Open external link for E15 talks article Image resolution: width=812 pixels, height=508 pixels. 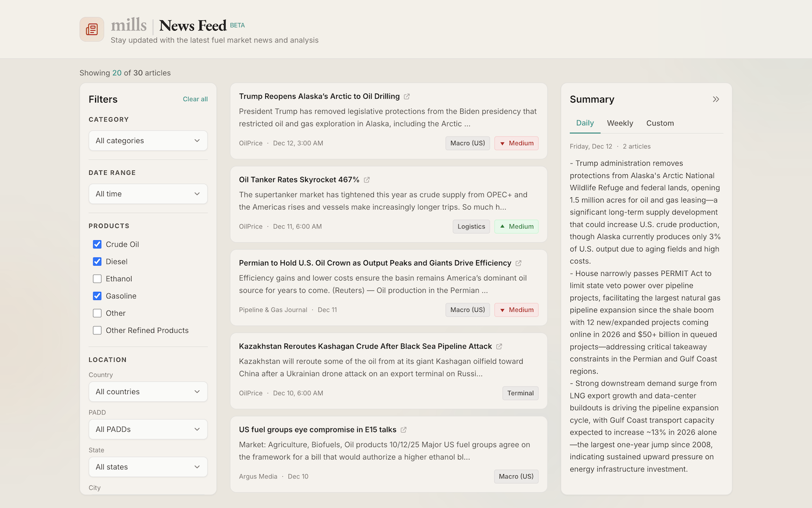point(404,430)
